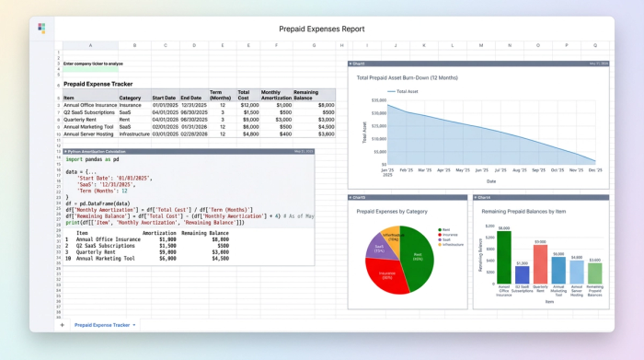Click the colorful app logo icon

coord(41,28)
